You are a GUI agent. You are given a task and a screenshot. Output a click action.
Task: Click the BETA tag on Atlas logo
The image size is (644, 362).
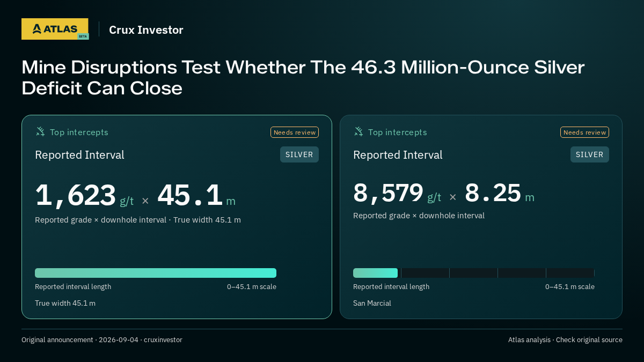[83, 36]
